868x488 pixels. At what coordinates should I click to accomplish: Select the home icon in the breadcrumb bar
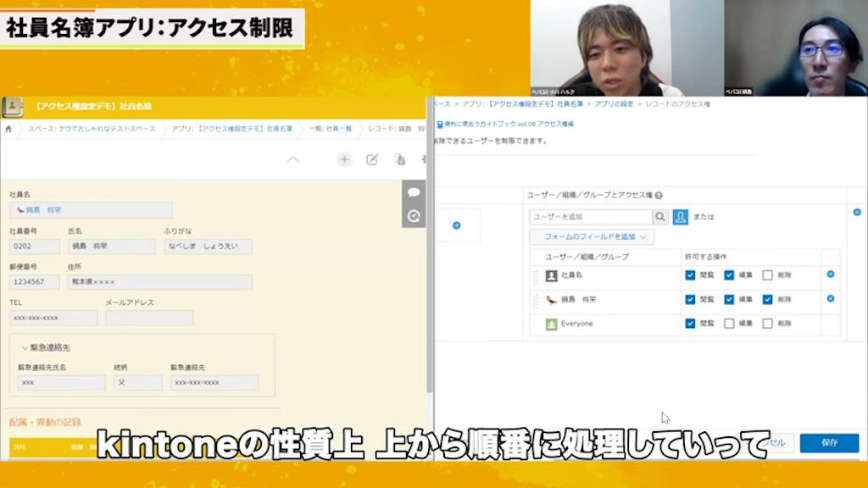pos(7,129)
